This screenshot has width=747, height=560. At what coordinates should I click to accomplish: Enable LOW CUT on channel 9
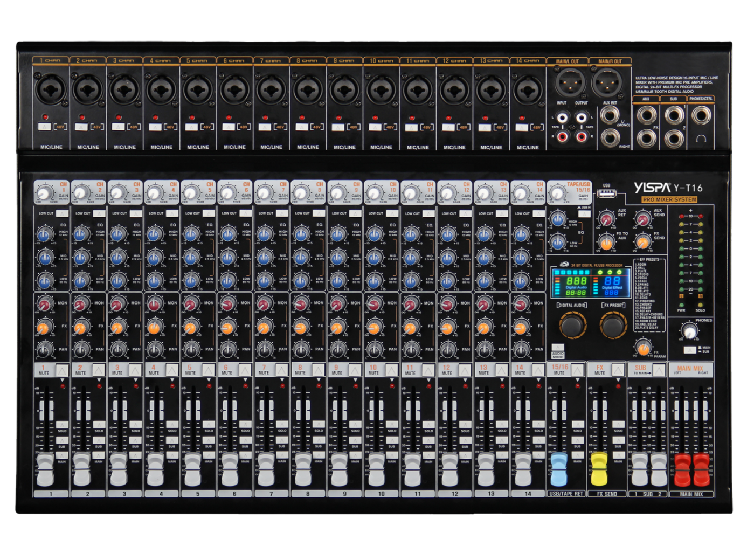coord(355,213)
